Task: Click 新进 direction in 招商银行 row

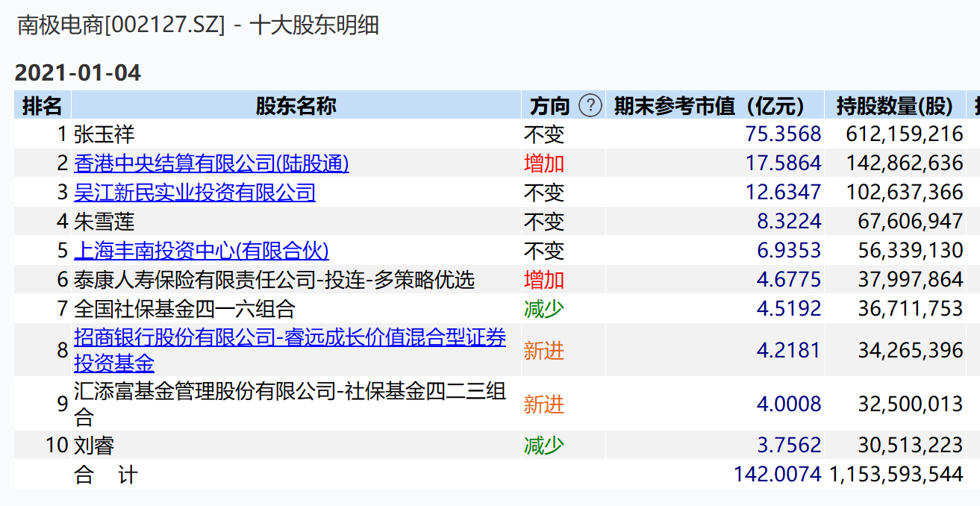Action: 544,350
